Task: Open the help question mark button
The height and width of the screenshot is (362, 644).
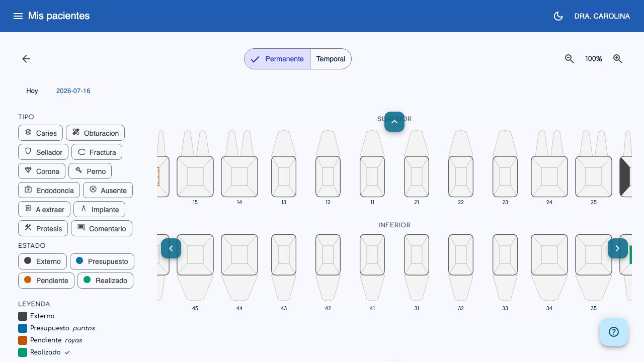Action: (x=614, y=332)
